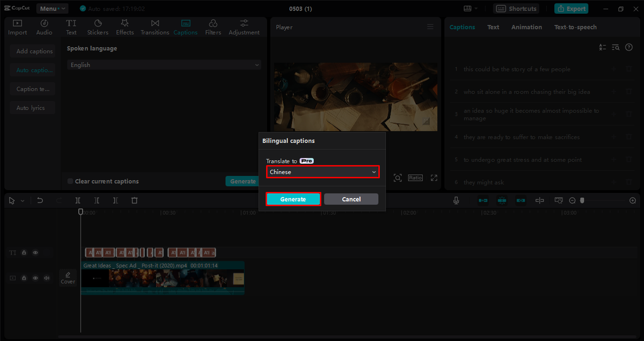Select the pointer tool in timeline toolbar

point(12,200)
